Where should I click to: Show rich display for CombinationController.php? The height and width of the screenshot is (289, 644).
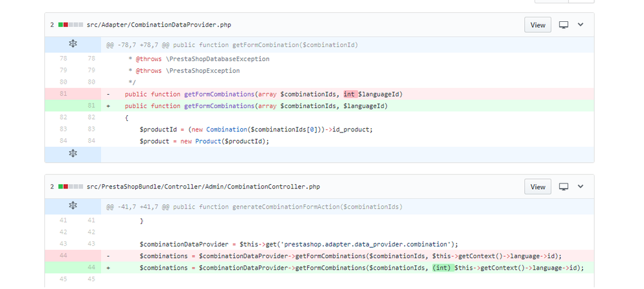click(x=563, y=187)
